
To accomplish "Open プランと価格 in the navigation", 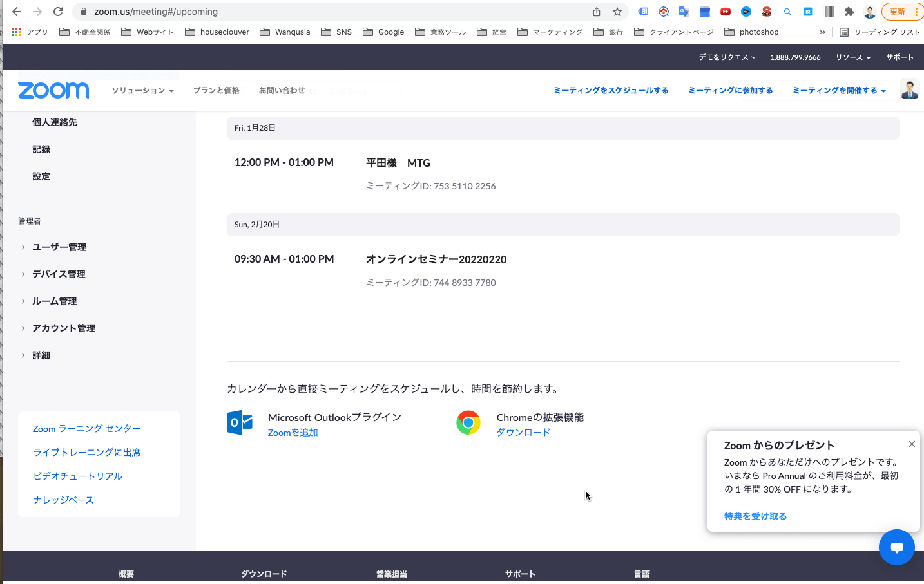I will (x=217, y=90).
